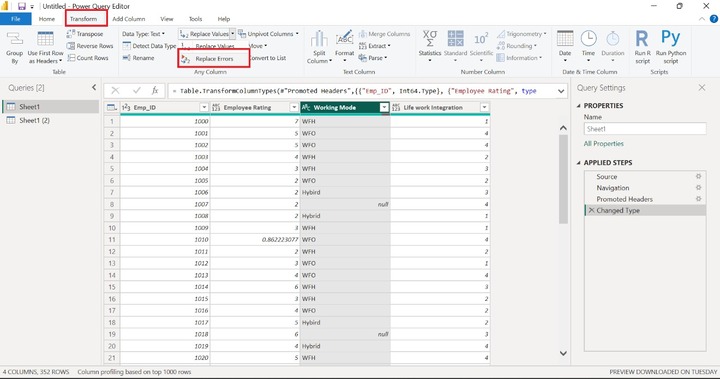Open Emp_ID column filter dropdown

204,107
